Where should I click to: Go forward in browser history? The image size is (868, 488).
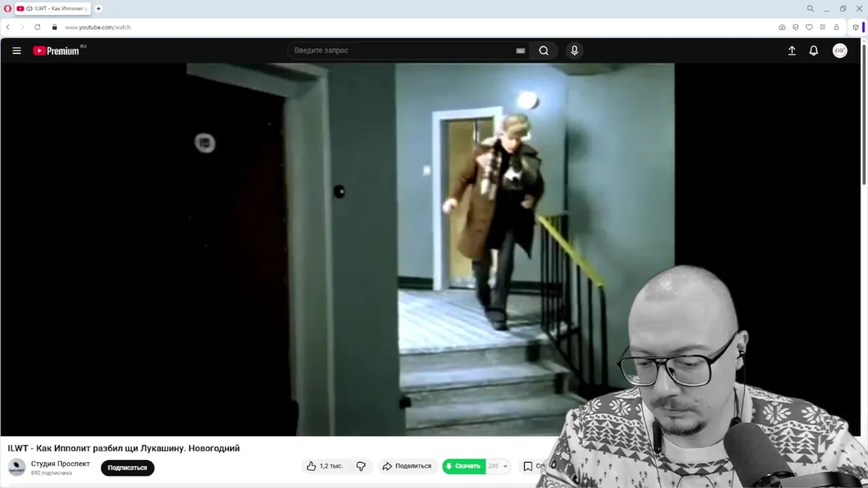pos(22,27)
